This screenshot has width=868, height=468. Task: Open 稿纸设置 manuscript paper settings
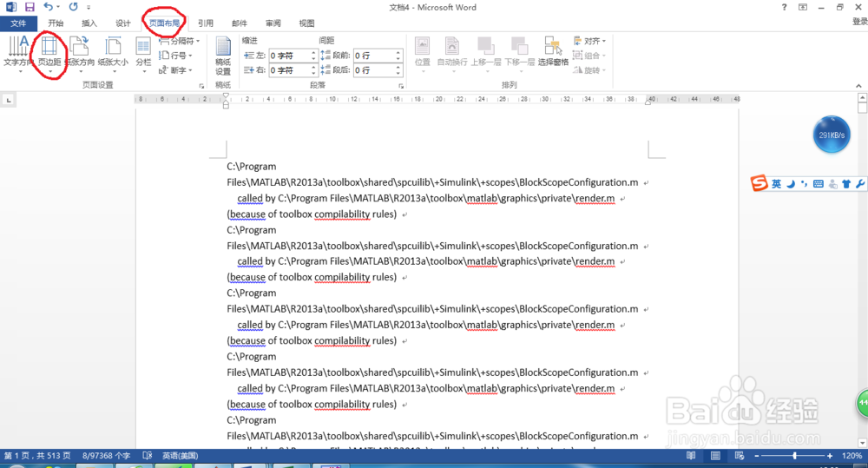point(223,56)
